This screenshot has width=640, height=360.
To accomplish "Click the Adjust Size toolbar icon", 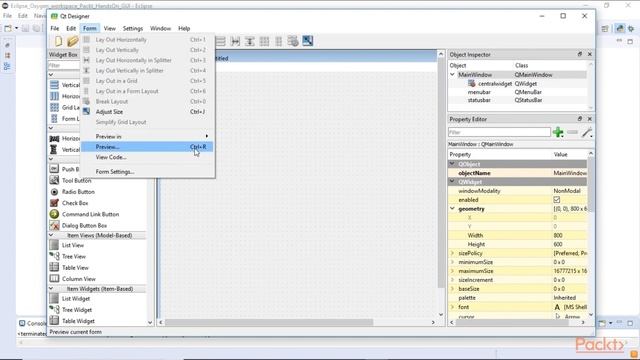I will point(307,41).
